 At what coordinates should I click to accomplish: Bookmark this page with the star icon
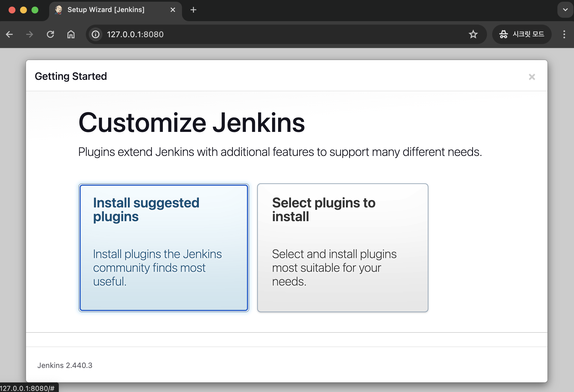pos(473,34)
